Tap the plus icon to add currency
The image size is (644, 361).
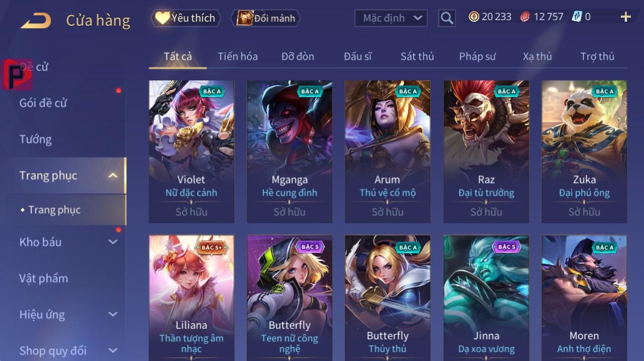tap(625, 17)
